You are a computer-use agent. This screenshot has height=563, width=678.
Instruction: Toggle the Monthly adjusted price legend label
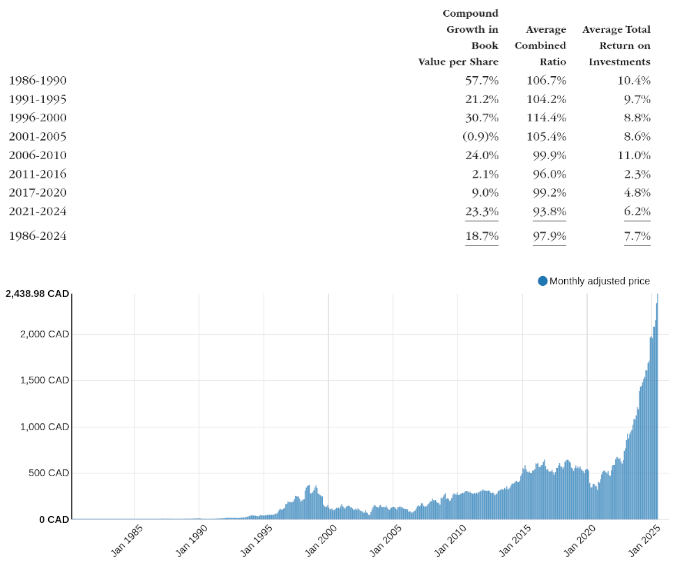pos(599,281)
